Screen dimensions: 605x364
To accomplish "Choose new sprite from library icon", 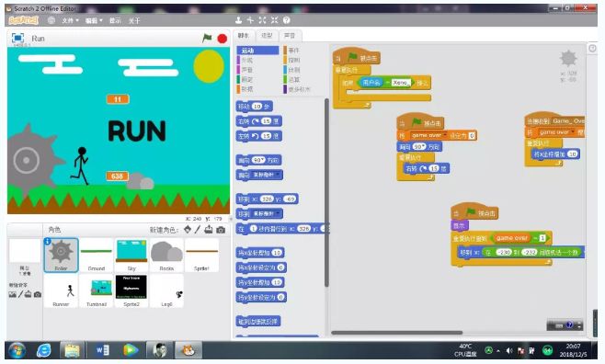I will [188, 230].
